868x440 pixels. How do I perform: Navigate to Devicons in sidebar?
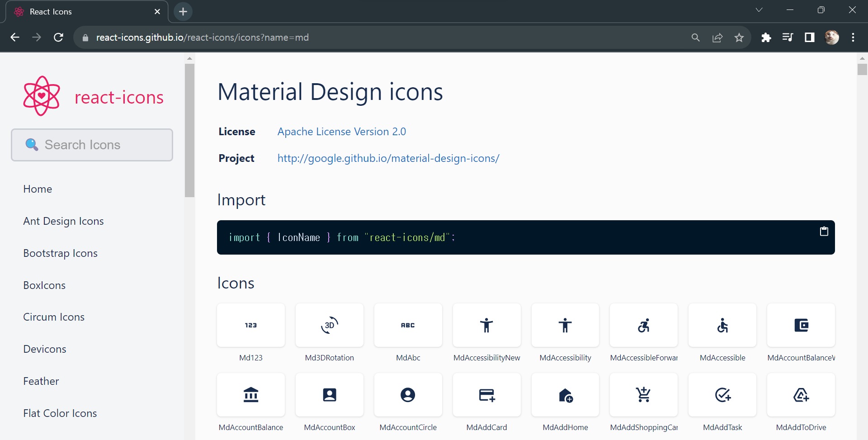pyautogui.click(x=45, y=349)
